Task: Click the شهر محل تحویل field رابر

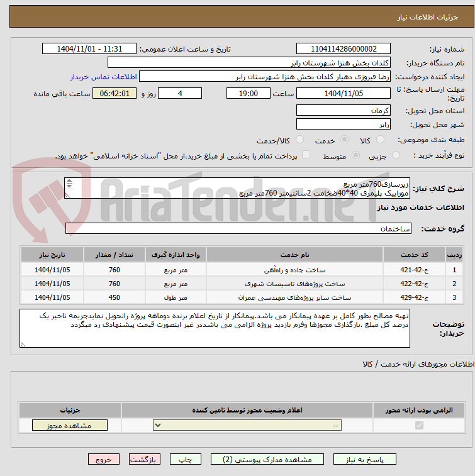Action: click(x=344, y=124)
